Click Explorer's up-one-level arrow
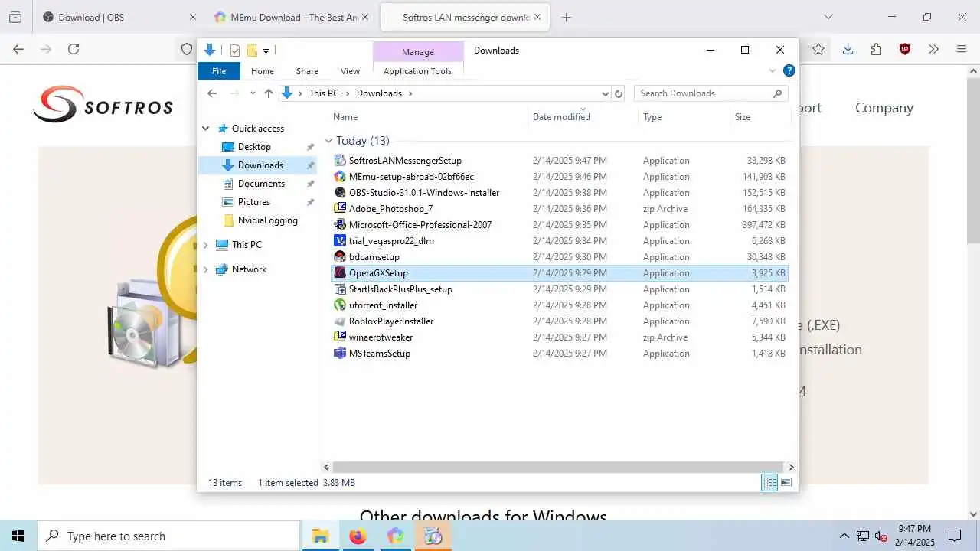 268,93
